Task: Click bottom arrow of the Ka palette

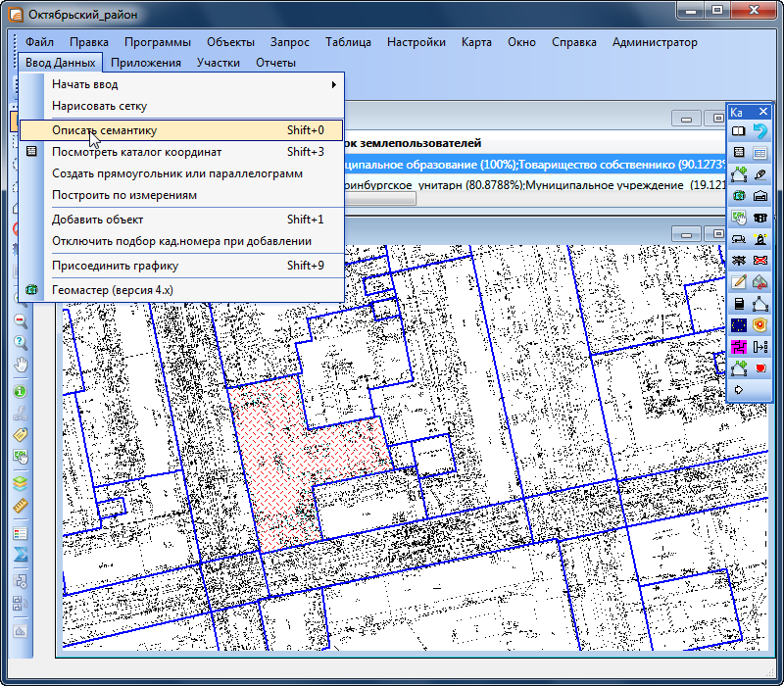Action: point(740,389)
